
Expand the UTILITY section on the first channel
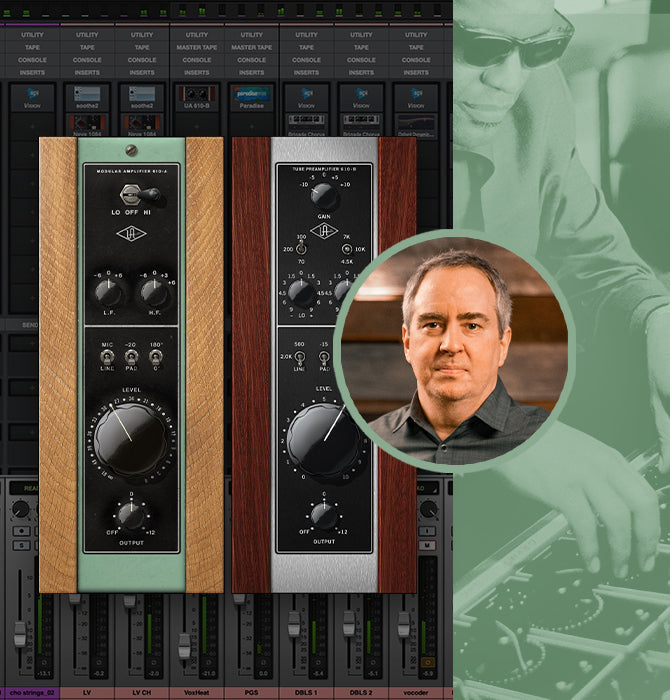(x=33, y=34)
